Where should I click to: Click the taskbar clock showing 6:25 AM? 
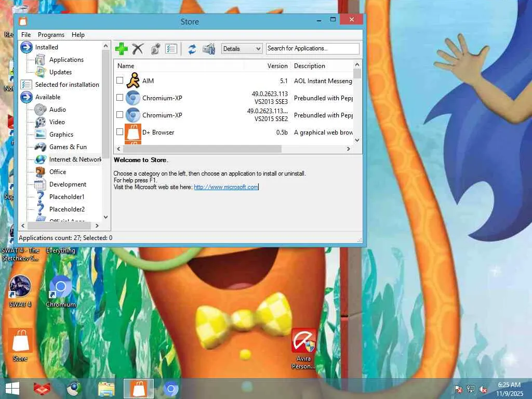coord(509,389)
